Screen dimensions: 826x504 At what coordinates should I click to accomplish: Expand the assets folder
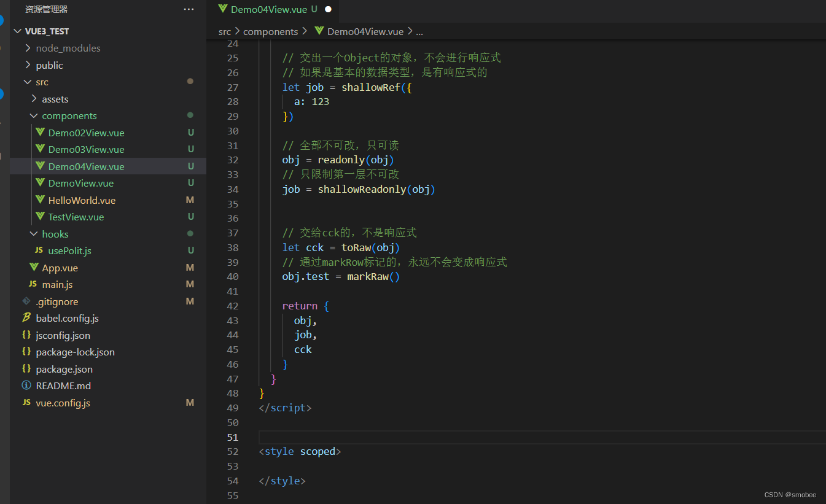pos(34,99)
